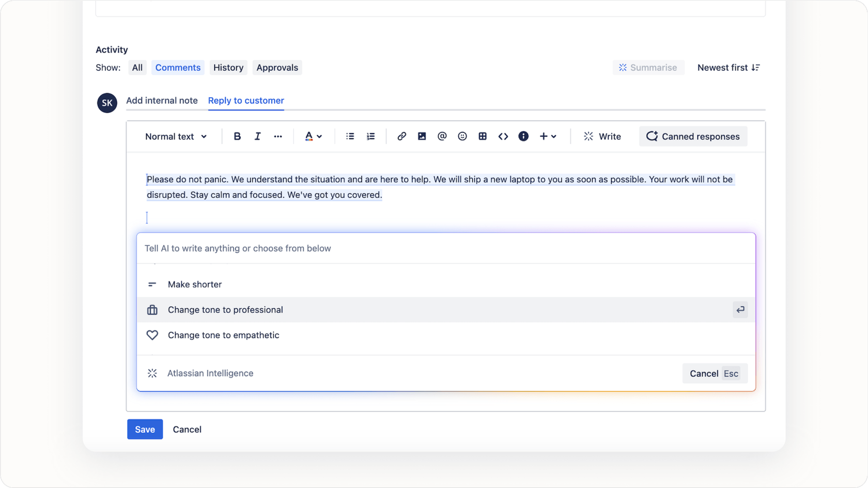The width and height of the screenshot is (868, 488).
Task: Insert a bulleted list
Action: pyautogui.click(x=350, y=136)
